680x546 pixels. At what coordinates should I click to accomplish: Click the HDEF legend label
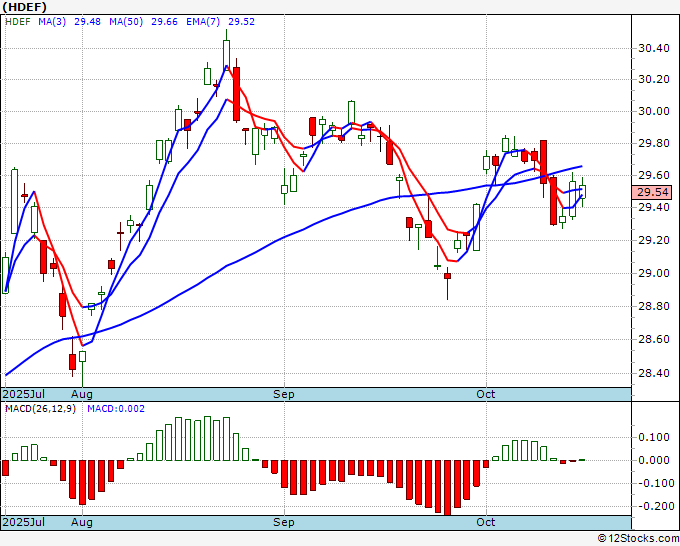pyautogui.click(x=18, y=22)
